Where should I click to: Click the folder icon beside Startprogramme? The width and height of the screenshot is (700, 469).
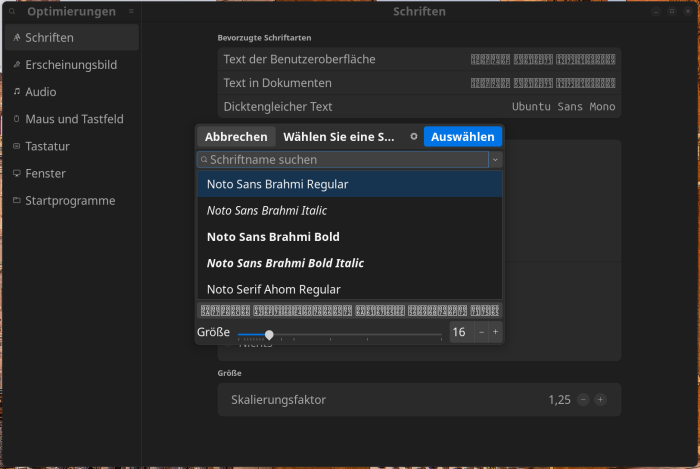pos(17,200)
